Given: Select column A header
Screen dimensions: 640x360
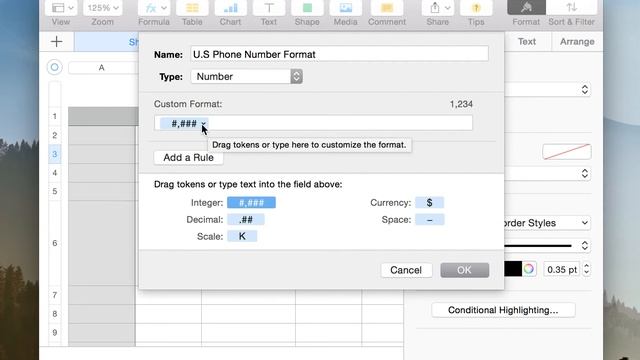Looking at the screenshot, I should tap(102, 68).
